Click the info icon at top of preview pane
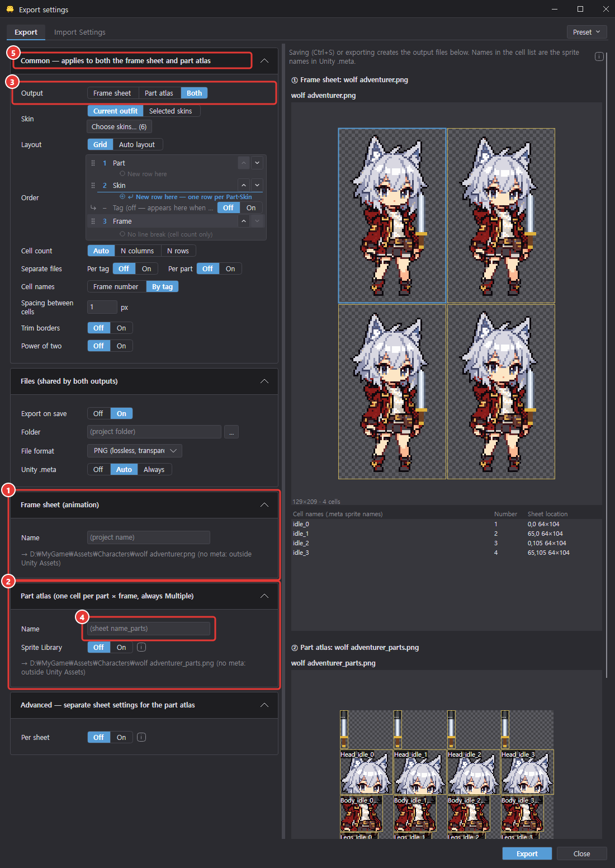615x868 pixels. click(x=599, y=56)
